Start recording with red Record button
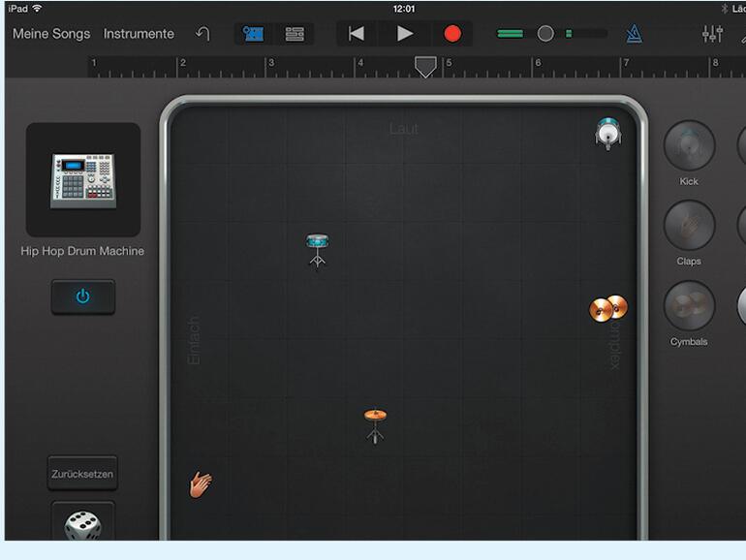Viewport: 746px width, 560px height. 452,34
